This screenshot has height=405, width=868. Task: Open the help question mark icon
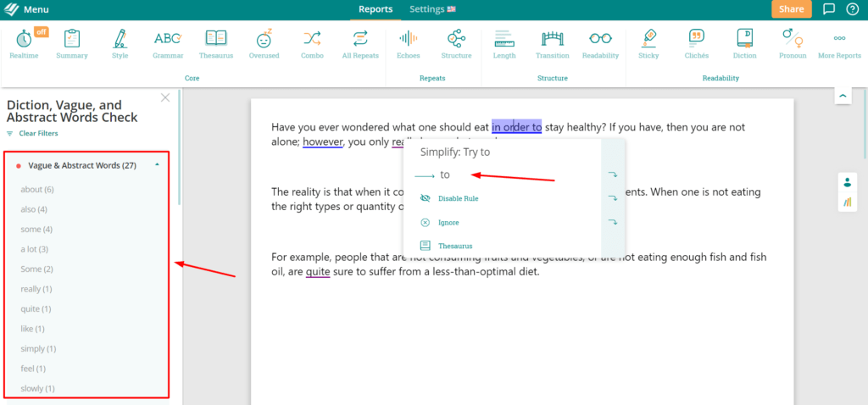[853, 8]
